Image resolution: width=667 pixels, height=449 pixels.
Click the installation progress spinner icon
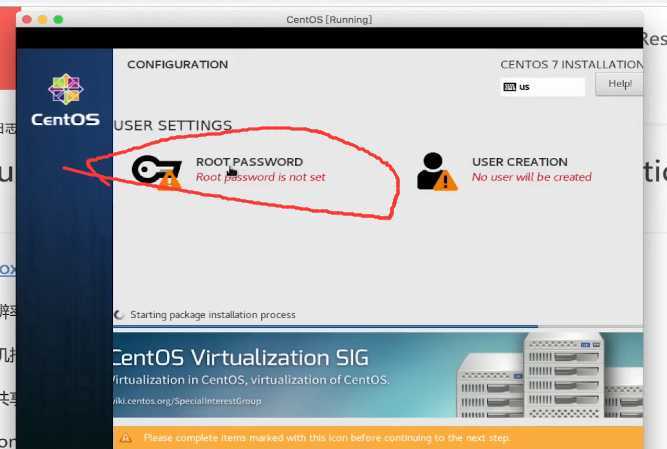click(119, 315)
